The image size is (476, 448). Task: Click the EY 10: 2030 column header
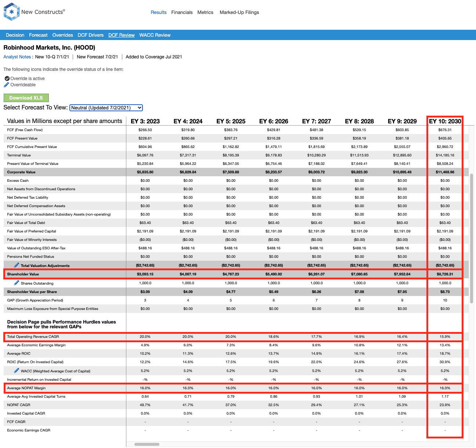(445, 121)
